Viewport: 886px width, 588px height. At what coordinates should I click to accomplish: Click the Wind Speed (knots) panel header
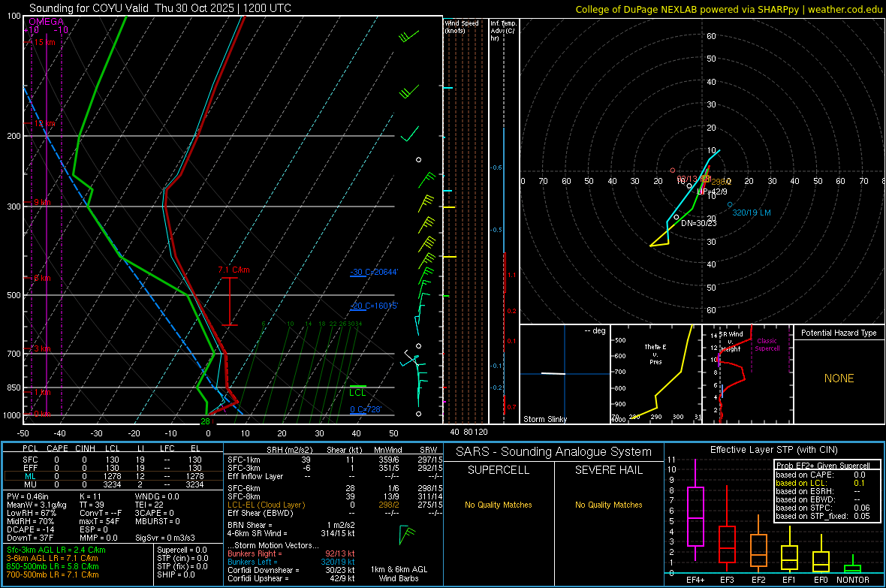(461, 26)
